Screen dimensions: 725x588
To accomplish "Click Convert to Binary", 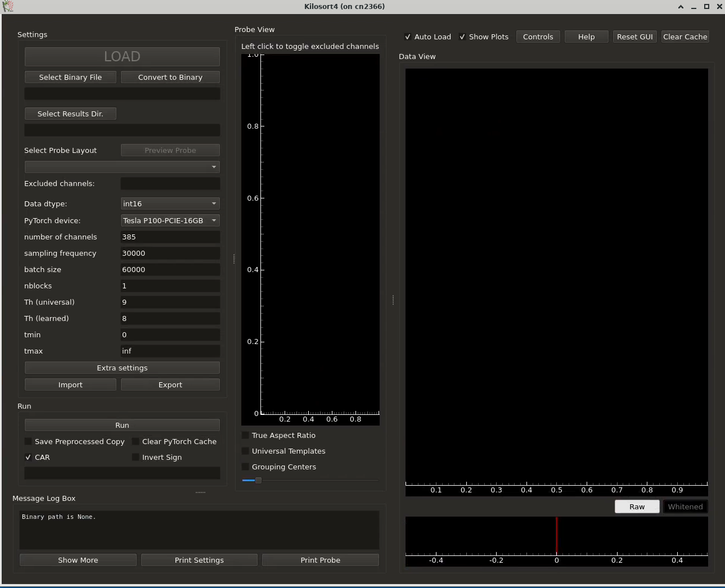I will [x=170, y=77].
